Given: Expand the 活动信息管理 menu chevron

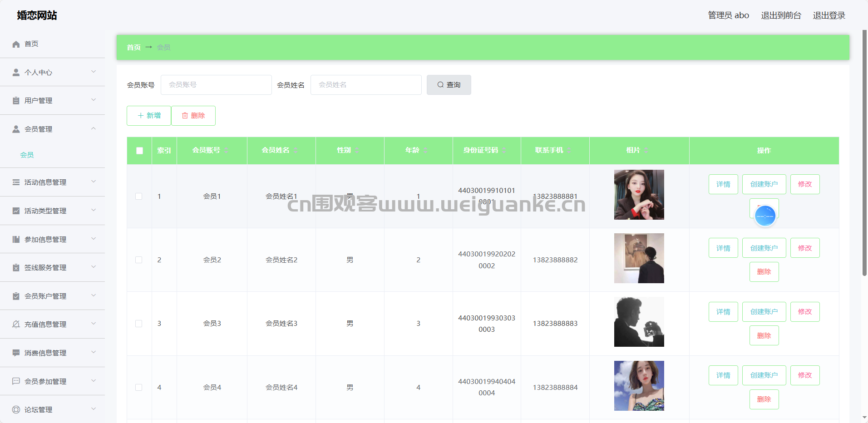Looking at the screenshot, I should pos(94,182).
